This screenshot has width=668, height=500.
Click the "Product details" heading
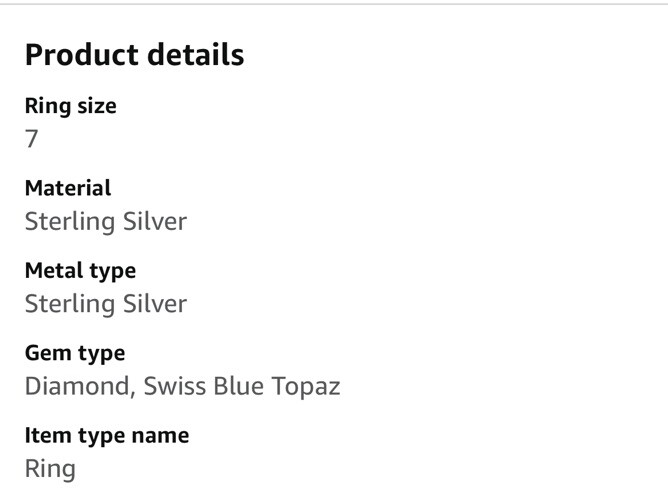(134, 55)
